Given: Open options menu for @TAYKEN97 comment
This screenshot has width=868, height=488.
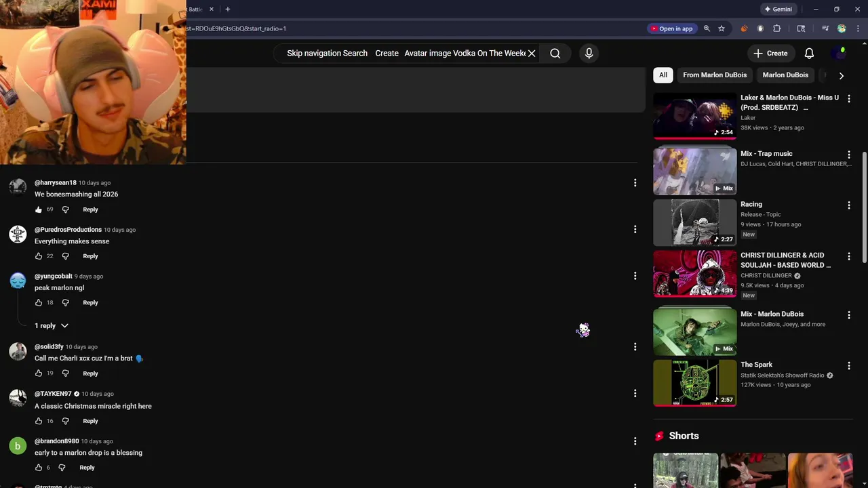Looking at the screenshot, I should click(635, 393).
